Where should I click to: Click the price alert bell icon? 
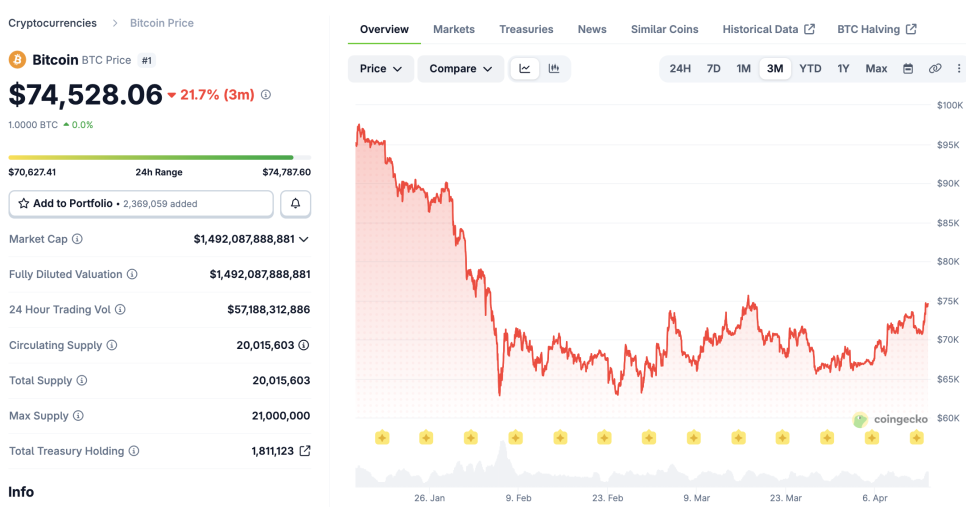click(x=296, y=204)
